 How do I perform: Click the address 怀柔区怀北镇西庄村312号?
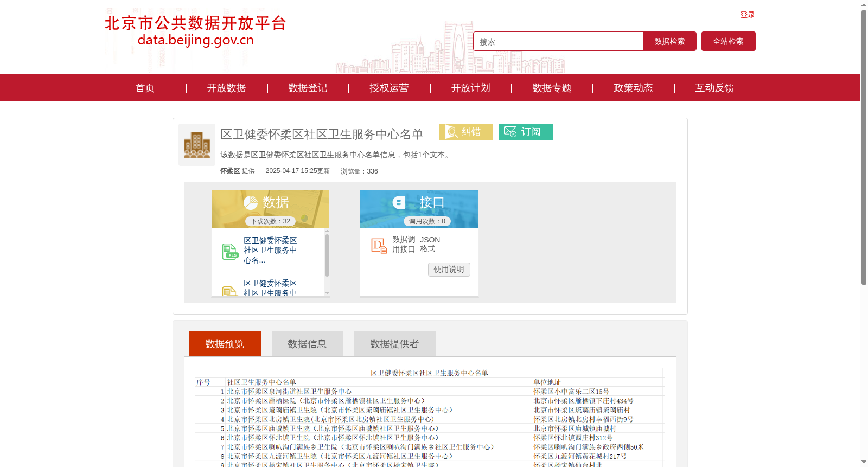pyautogui.click(x=573, y=438)
